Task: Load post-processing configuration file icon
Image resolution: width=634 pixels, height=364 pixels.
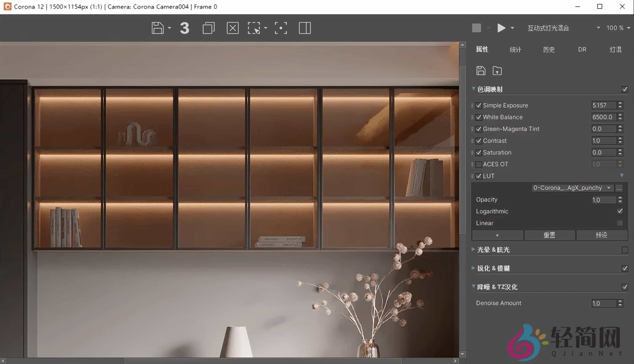Action: (x=497, y=71)
